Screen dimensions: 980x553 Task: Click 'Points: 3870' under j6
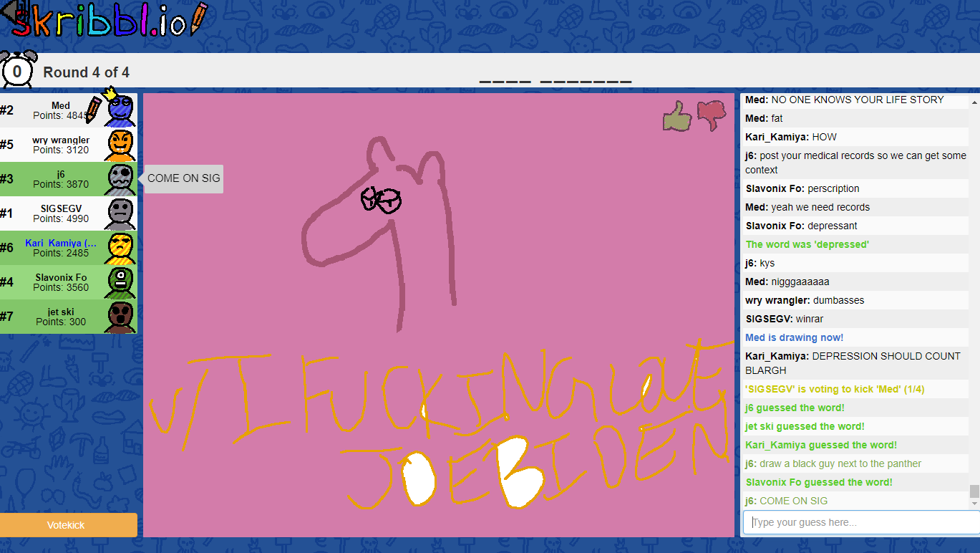pyautogui.click(x=61, y=184)
